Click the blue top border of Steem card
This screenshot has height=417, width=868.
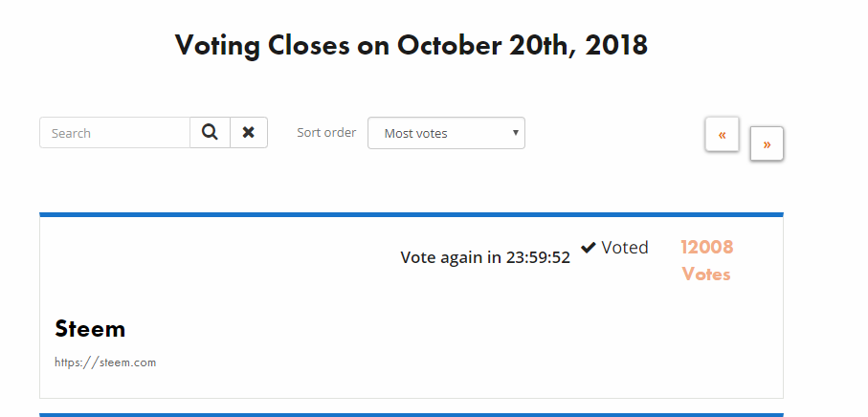tap(412, 214)
